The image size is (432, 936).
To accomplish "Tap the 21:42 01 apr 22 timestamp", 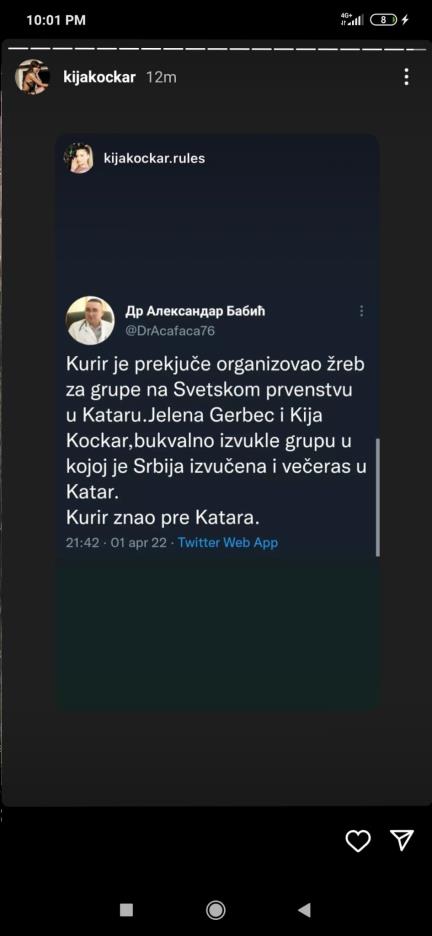I will pyautogui.click(x=116, y=543).
